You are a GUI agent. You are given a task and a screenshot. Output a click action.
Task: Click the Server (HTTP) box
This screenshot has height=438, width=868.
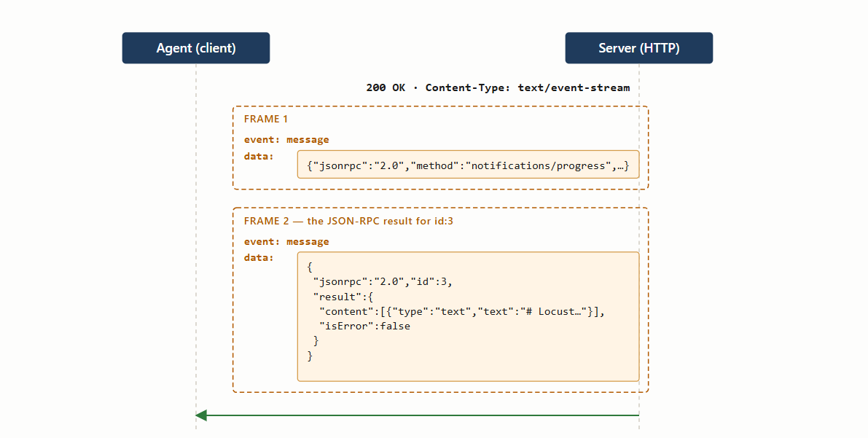[x=639, y=48]
